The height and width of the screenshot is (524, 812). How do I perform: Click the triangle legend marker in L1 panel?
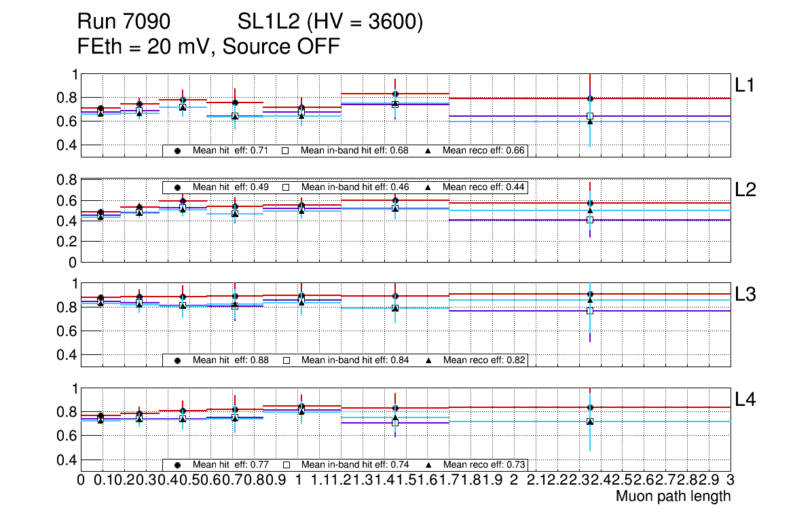[428, 151]
